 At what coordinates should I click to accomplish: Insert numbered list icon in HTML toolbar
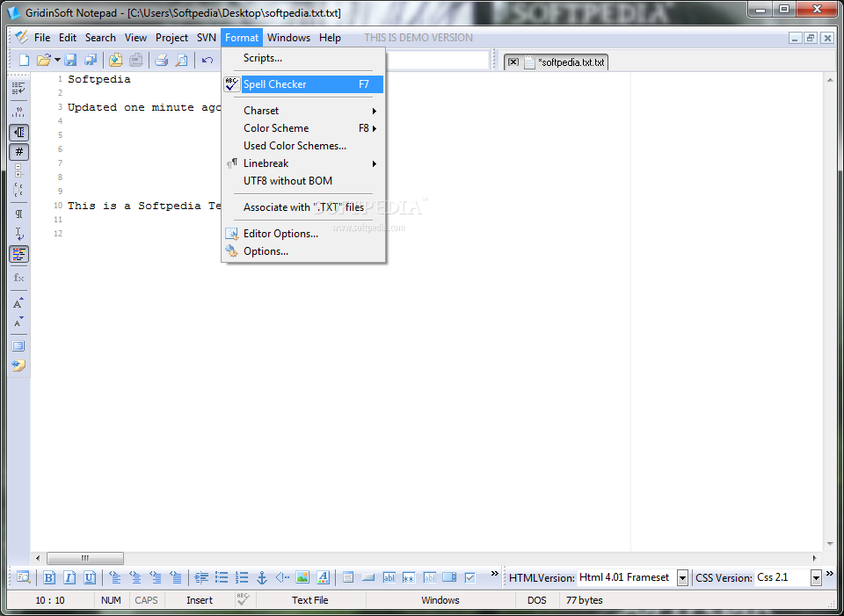click(x=242, y=578)
